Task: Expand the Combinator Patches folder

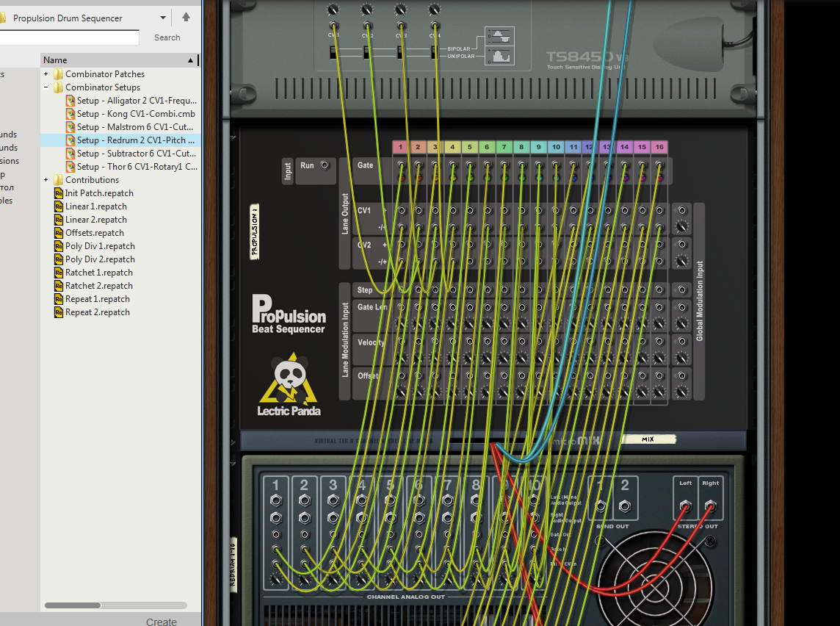Action: [x=46, y=74]
